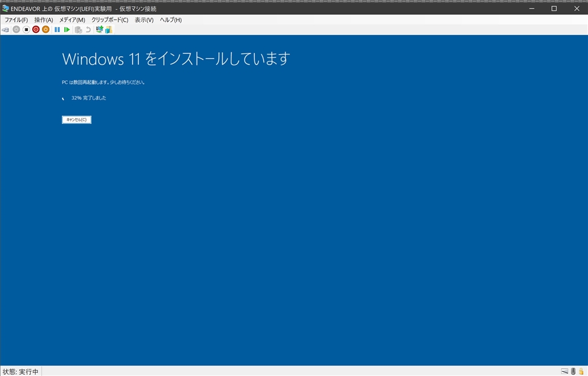This screenshot has height=376, width=588.
Task: Click the Windows 11 をインストールしています heading
Action: (x=176, y=59)
